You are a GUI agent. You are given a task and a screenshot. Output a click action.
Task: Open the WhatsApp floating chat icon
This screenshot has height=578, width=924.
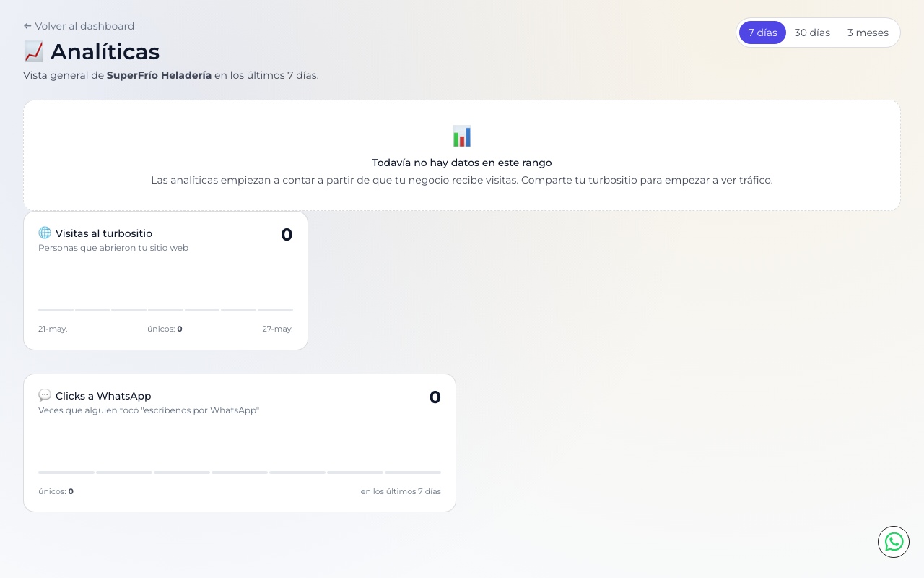(894, 542)
